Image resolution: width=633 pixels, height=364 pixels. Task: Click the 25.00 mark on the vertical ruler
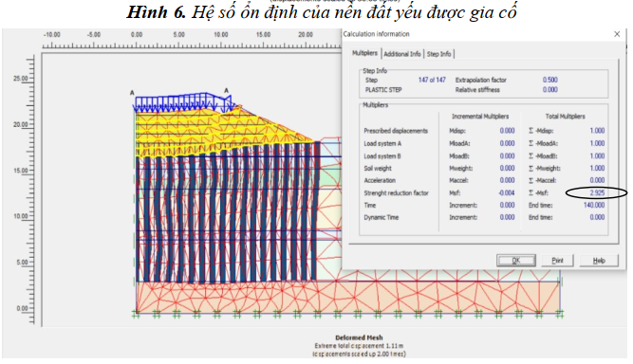pyautogui.click(x=21, y=78)
